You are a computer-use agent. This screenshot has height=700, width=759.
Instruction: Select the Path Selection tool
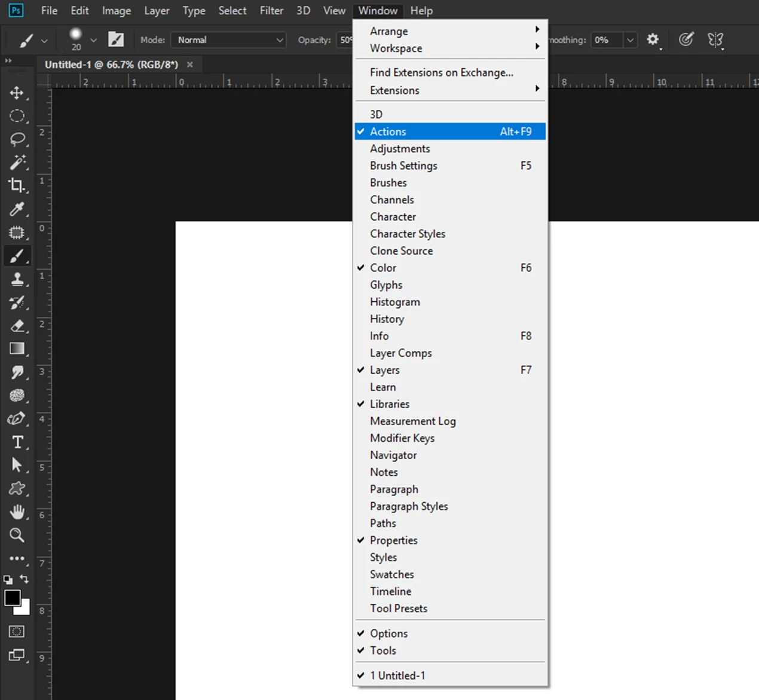tap(17, 465)
